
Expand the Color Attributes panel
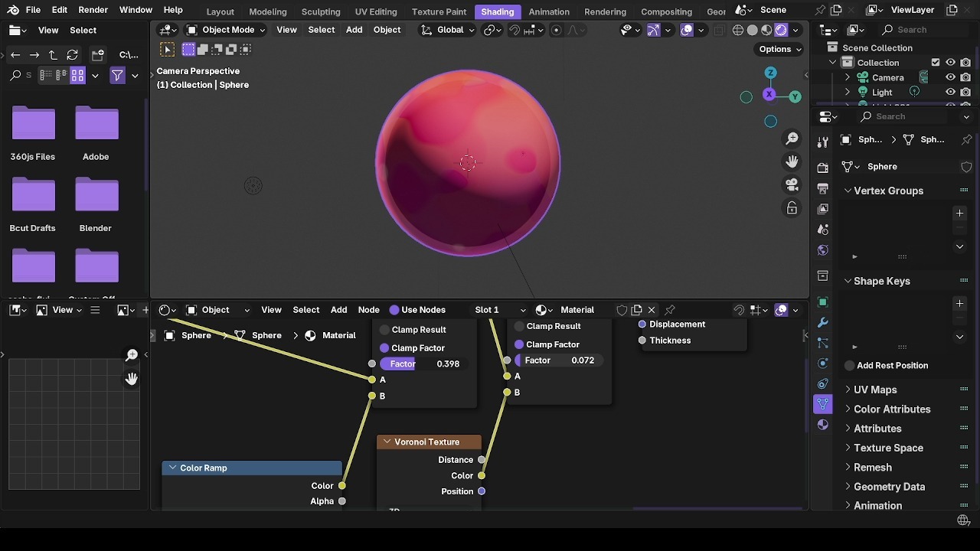[x=848, y=409]
